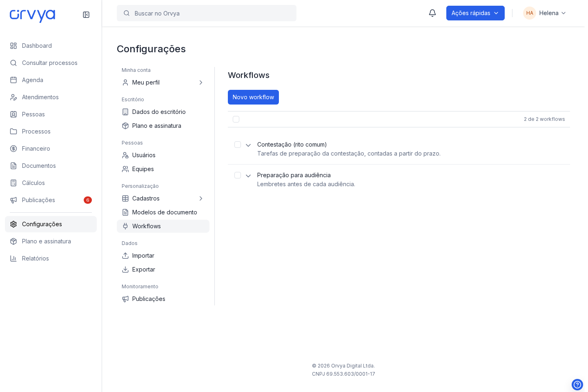Open Documentos in the sidebar
The image size is (588, 392).
click(x=51, y=166)
